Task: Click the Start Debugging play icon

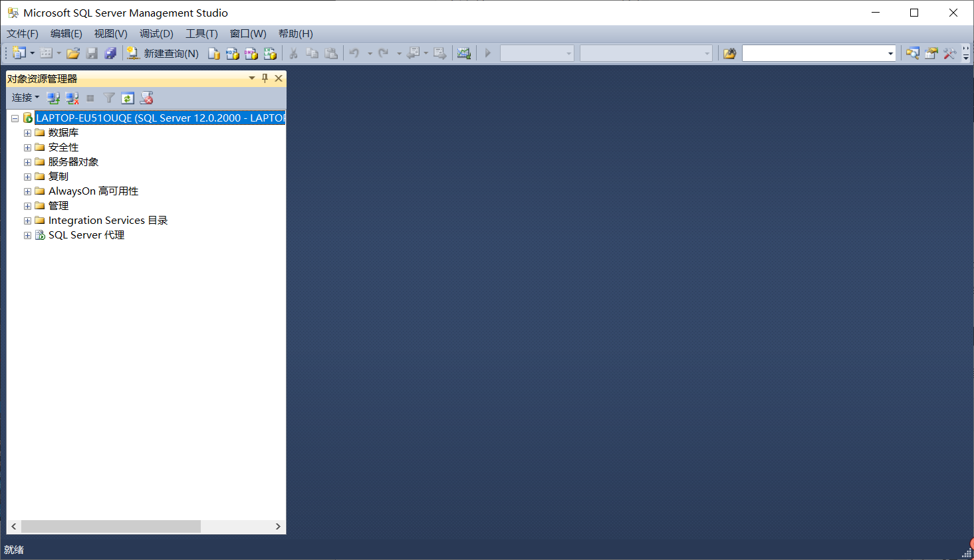Action: coord(487,53)
